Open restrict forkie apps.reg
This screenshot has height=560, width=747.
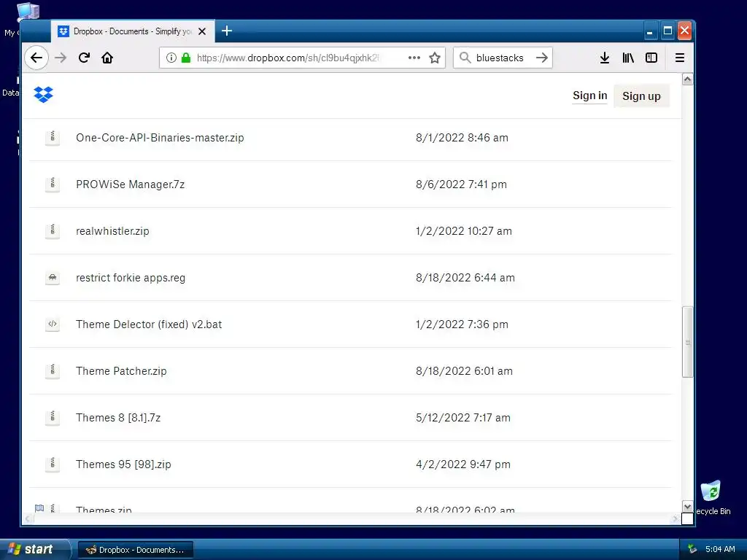point(131,278)
